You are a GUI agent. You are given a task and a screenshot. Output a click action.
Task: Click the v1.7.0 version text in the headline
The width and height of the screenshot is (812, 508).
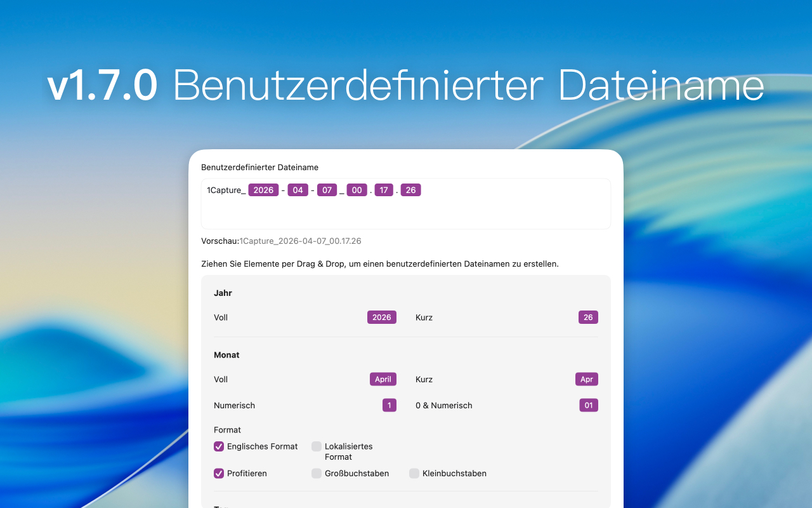tap(102, 86)
